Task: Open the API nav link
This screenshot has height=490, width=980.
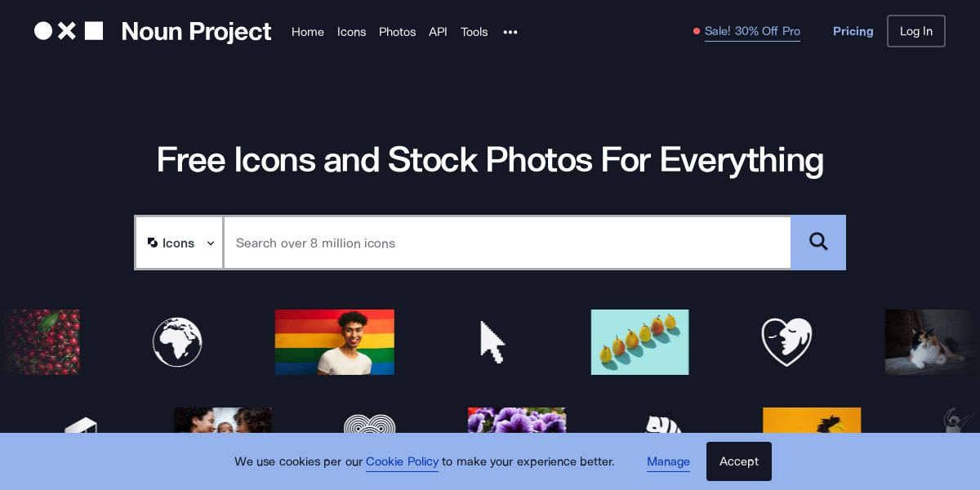Action: (438, 32)
